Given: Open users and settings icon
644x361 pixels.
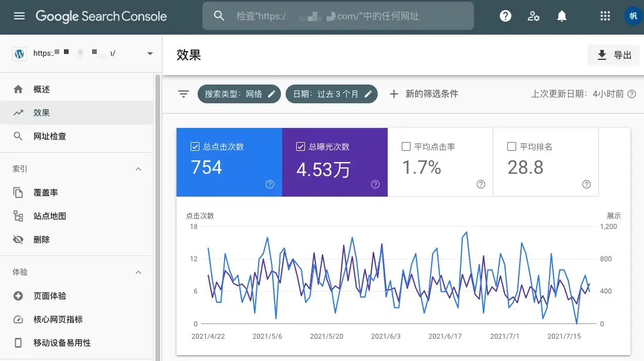Looking at the screenshot, I should 533,16.
